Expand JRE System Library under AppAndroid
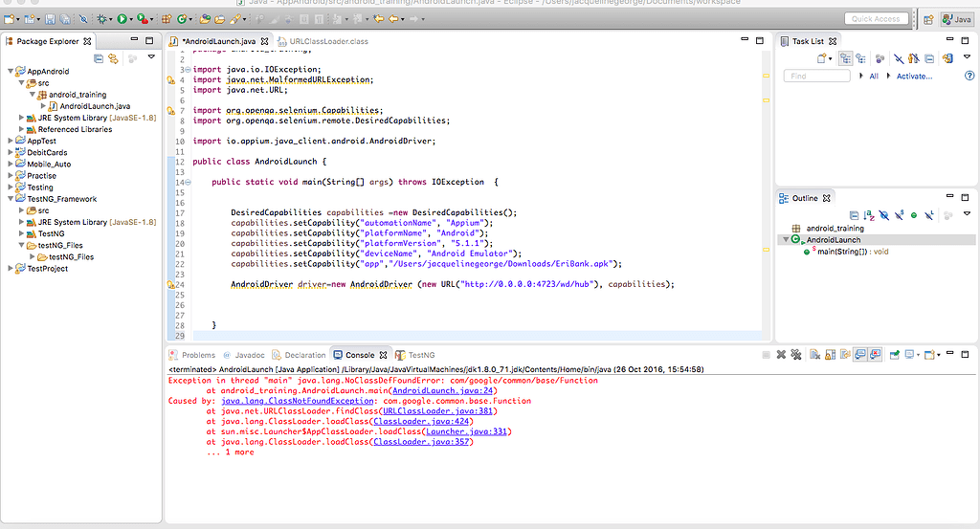The image size is (980, 529). [21, 118]
